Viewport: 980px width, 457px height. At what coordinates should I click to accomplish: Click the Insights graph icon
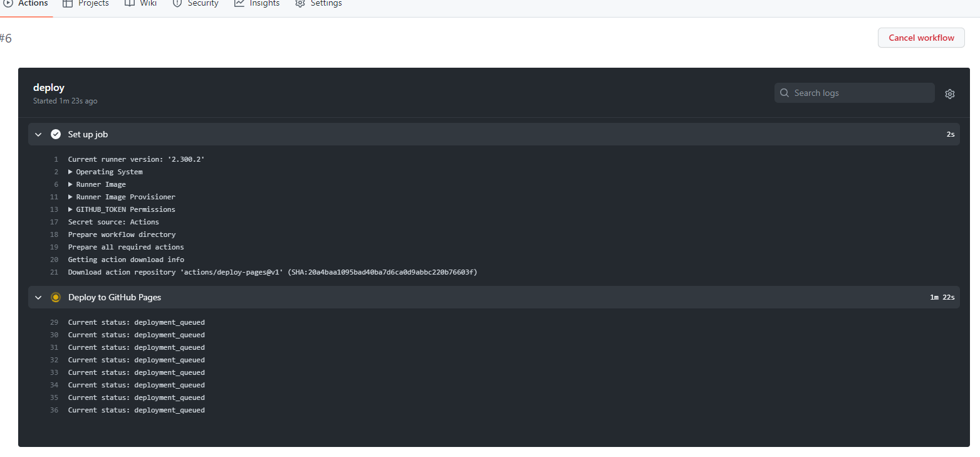(x=239, y=3)
